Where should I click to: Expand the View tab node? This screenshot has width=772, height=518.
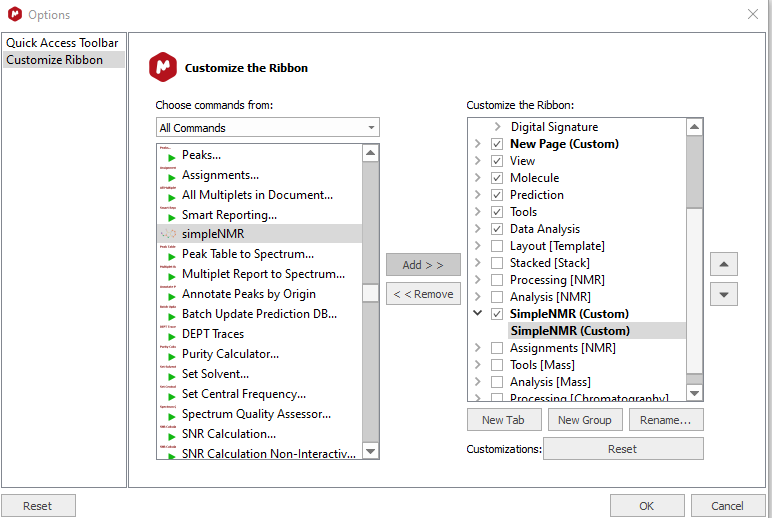(x=477, y=161)
